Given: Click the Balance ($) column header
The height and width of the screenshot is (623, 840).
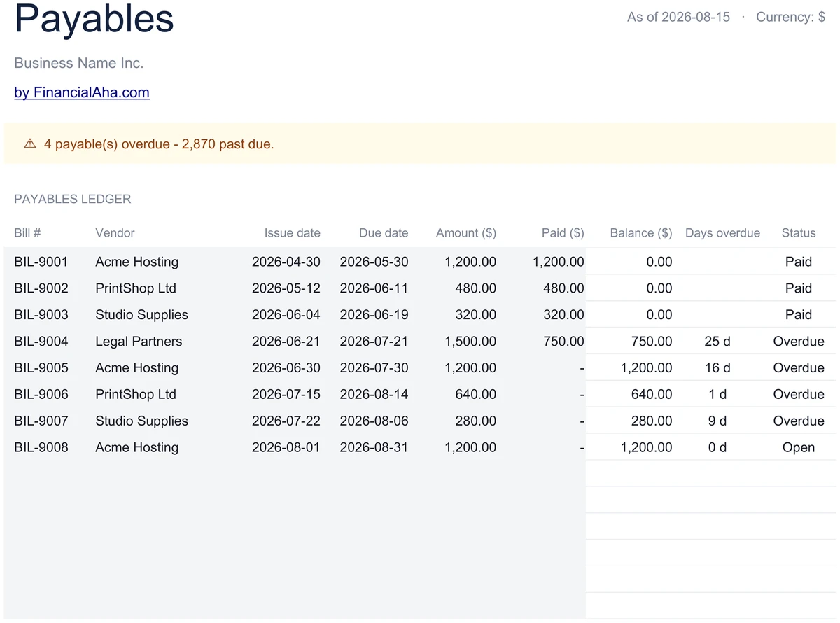Looking at the screenshot, I should (641, 233).
